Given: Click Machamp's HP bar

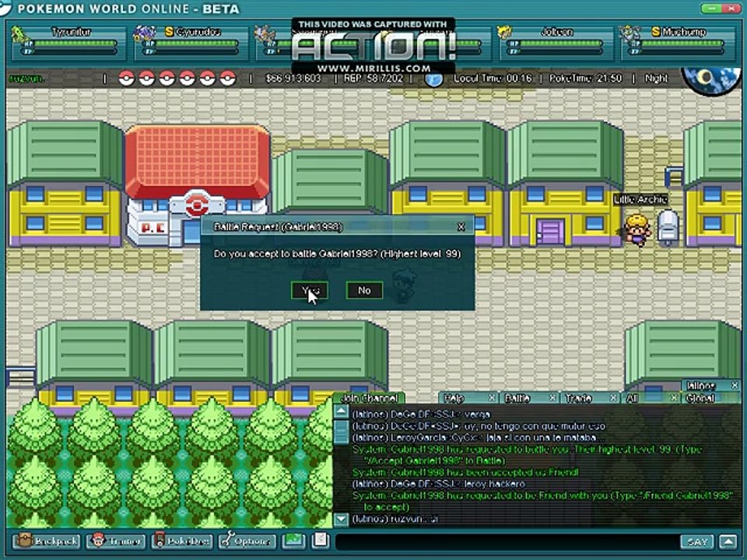Looking at the screenshot, I should [684, 44].
